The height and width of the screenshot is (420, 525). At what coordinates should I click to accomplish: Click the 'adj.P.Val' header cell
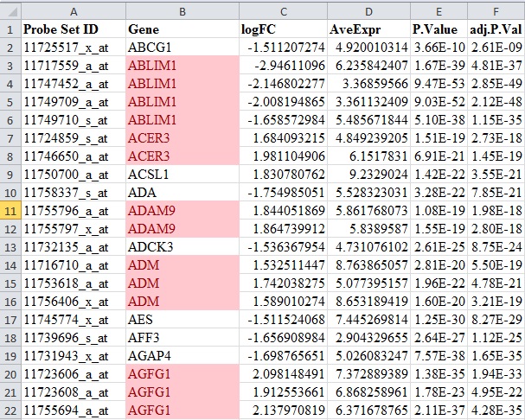pyautogui.click(x=496, y=29)
